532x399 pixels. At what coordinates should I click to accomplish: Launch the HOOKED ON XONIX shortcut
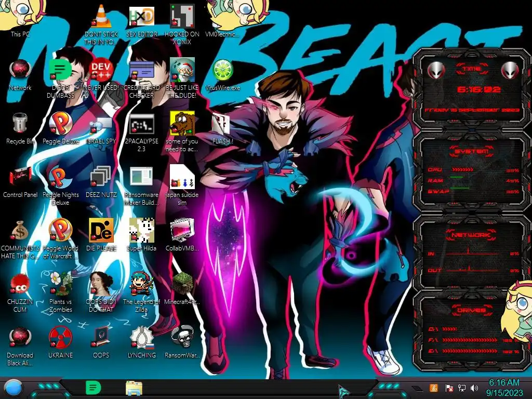point(182,24)
